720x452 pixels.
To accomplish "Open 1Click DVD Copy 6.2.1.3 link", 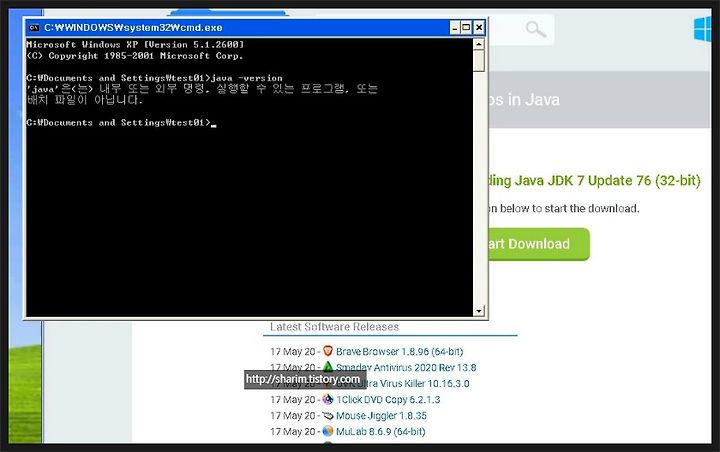I will tap(388, 400).
